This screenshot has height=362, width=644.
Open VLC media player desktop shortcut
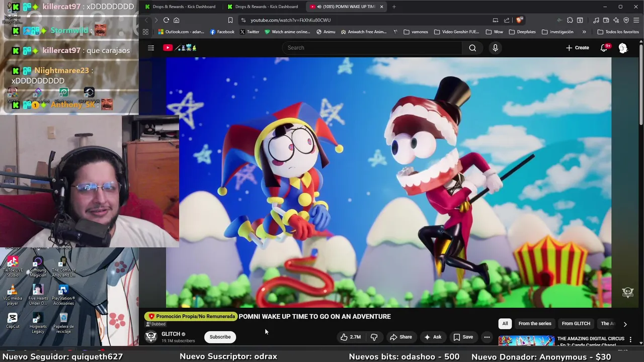coord(13,295)
